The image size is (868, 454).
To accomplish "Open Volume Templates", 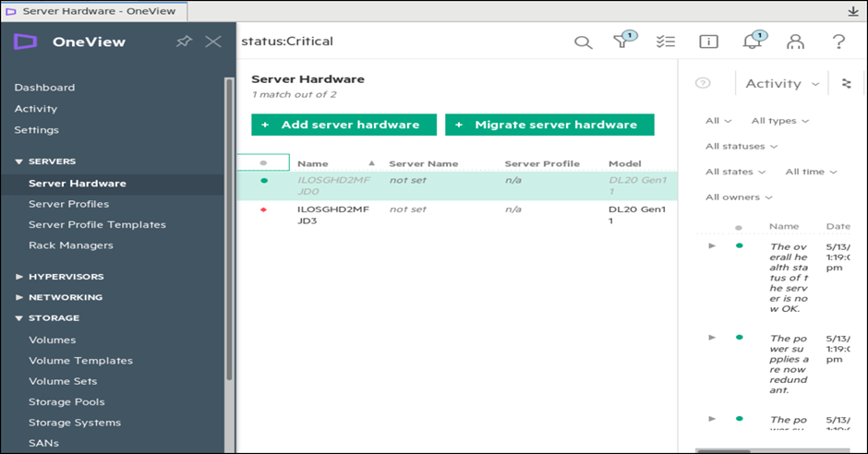I will pos(80,361).
